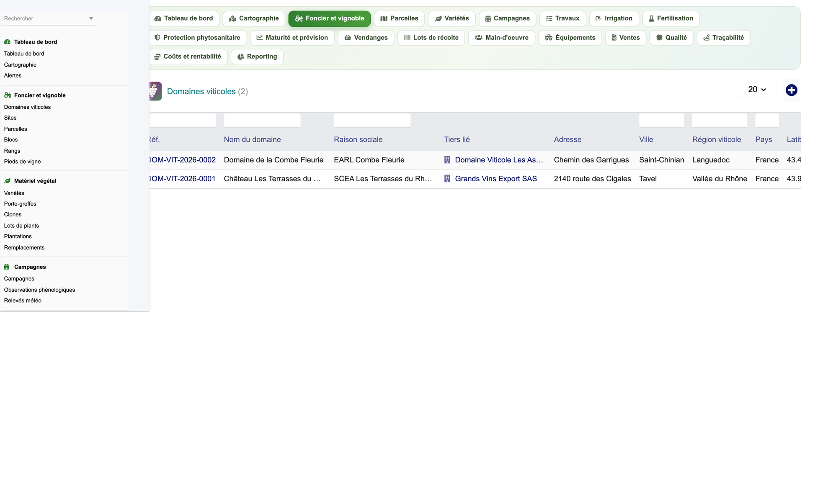Sort by the Tiers lié column header
This screenshot has width=815, height=504.
pyautogui.click(x=457, y=139)
